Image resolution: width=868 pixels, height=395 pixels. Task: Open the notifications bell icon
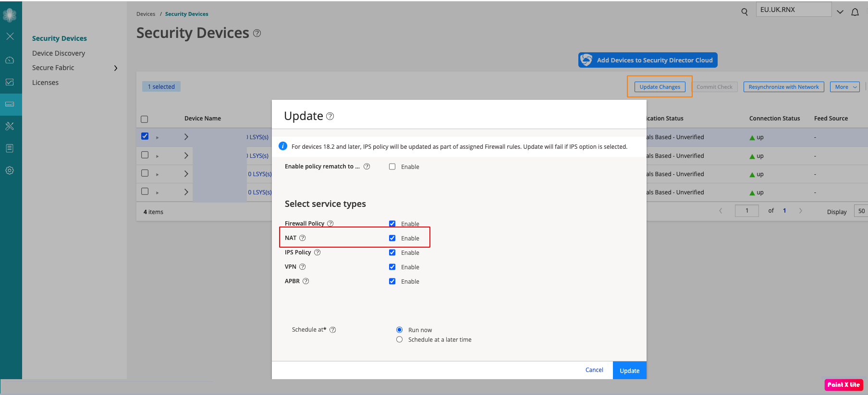tap(855, 12)
